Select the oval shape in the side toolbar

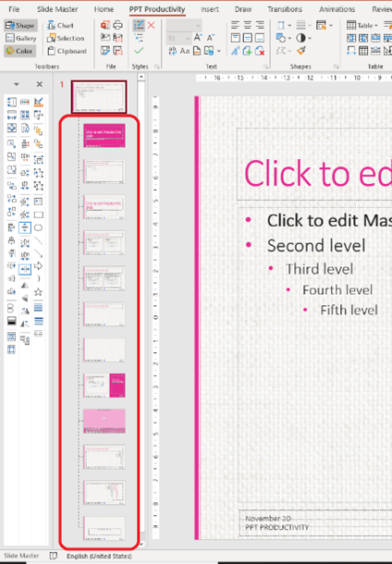point(38,227)
